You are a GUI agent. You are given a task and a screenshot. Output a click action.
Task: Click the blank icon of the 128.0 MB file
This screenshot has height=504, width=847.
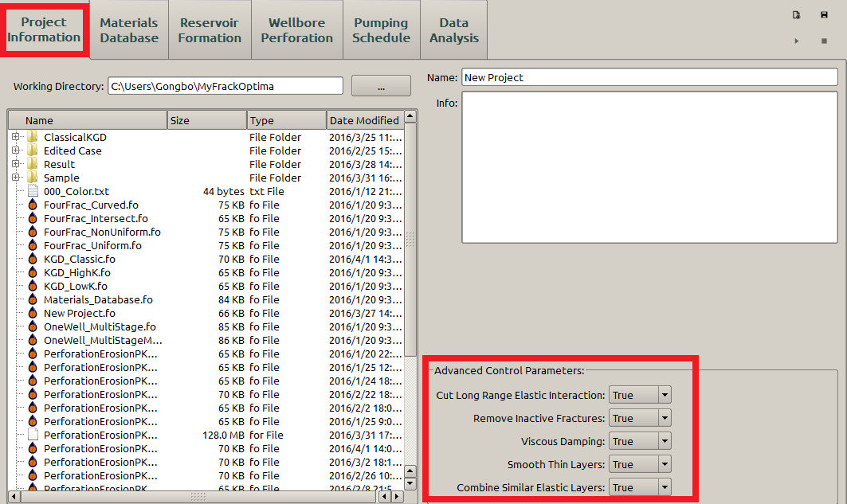coord(33,435)
